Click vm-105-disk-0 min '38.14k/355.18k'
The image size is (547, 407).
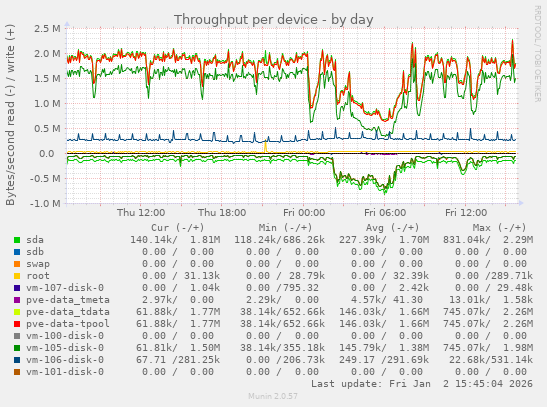282,348
